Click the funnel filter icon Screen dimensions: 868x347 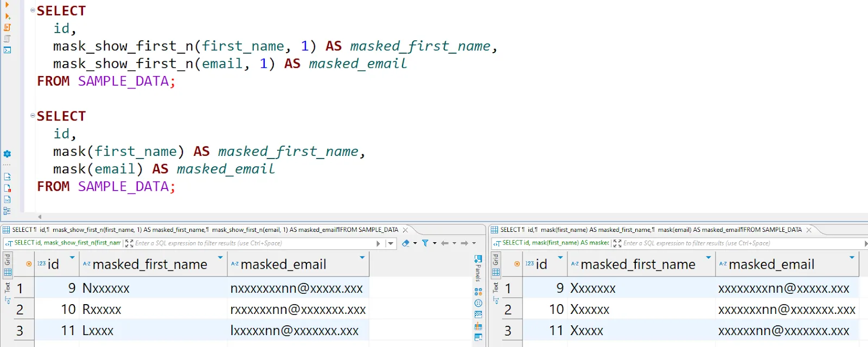[425, 243]
